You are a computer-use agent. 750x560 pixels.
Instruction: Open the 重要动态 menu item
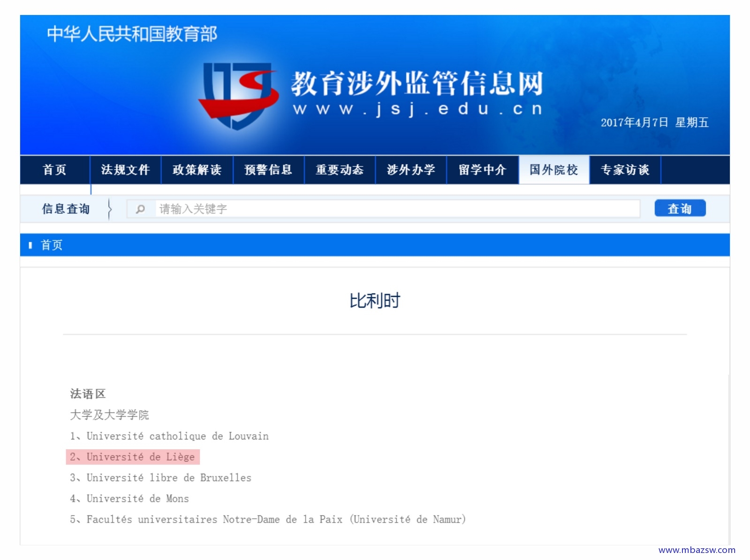point(340,170)
